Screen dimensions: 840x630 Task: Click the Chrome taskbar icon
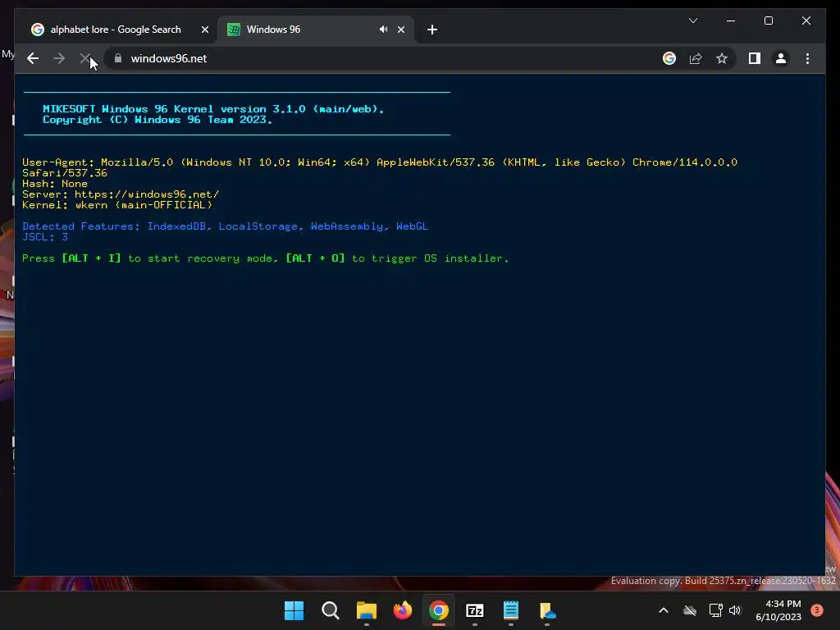(439, 610)
